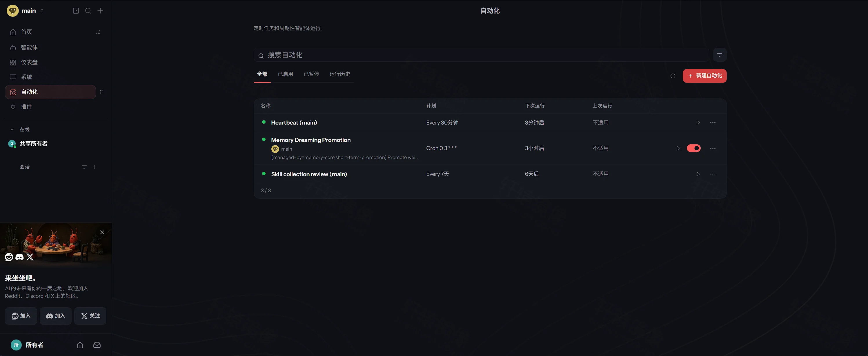The height and width of the screenshot is (356, 868).
Task: Focus the 搜索自动化 search field
Action: [481, 55]
